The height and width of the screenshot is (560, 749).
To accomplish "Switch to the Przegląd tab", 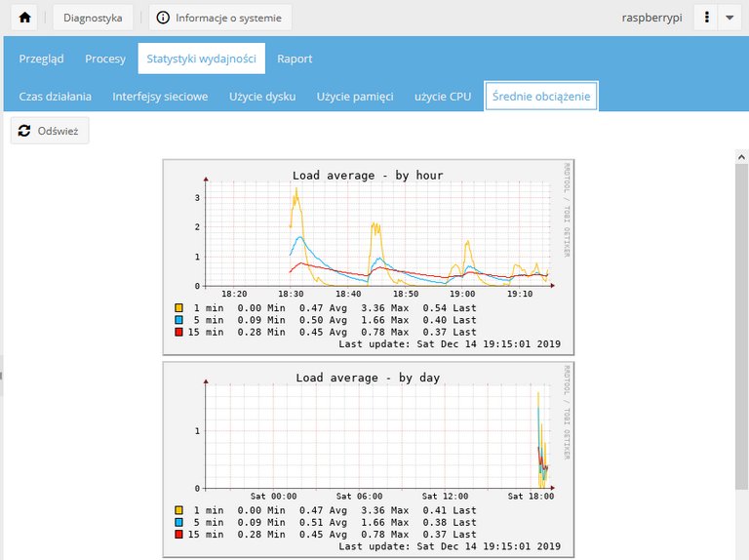I will (41, 59).
